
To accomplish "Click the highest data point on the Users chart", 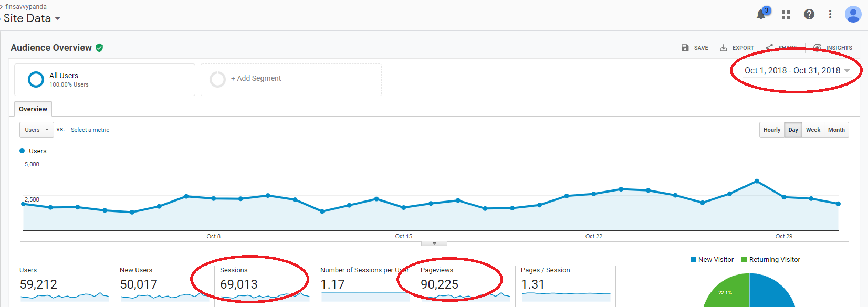I will pyautogui.click(x=757, y=181).
